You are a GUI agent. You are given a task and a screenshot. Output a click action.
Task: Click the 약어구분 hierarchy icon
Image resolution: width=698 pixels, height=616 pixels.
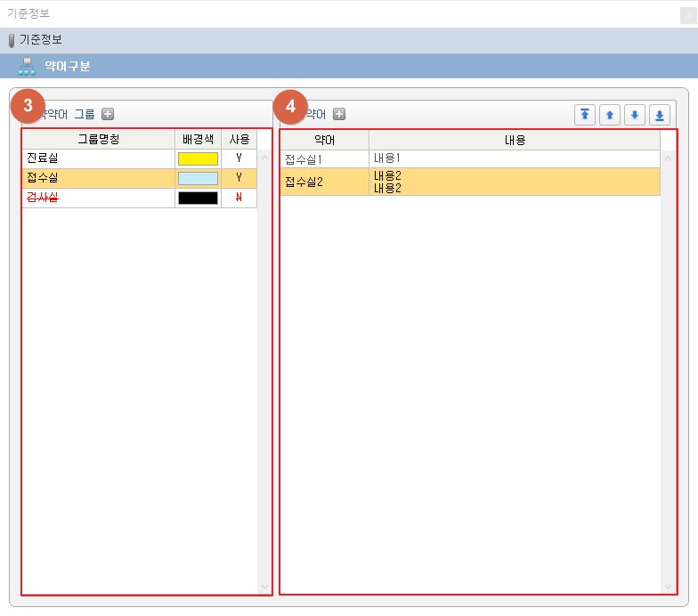tap(27, 67)
